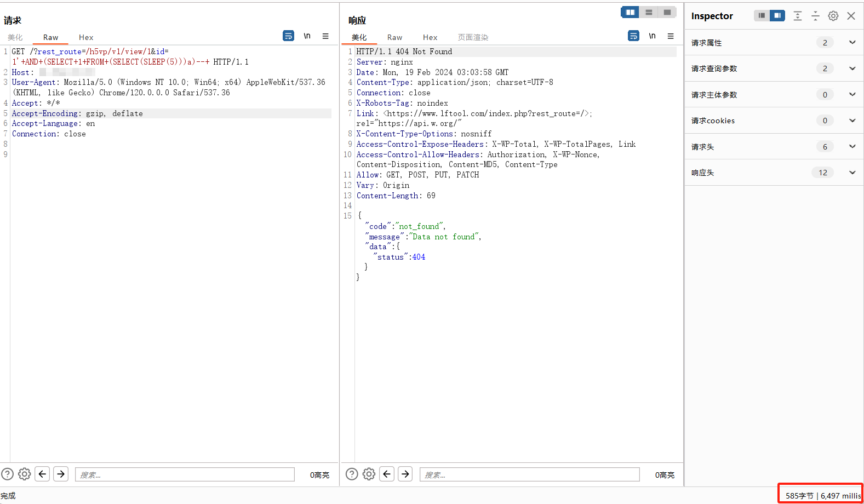Collapse all Inspector sections icon
Viewport: 864px width, 504px height.
coord(815,16)
